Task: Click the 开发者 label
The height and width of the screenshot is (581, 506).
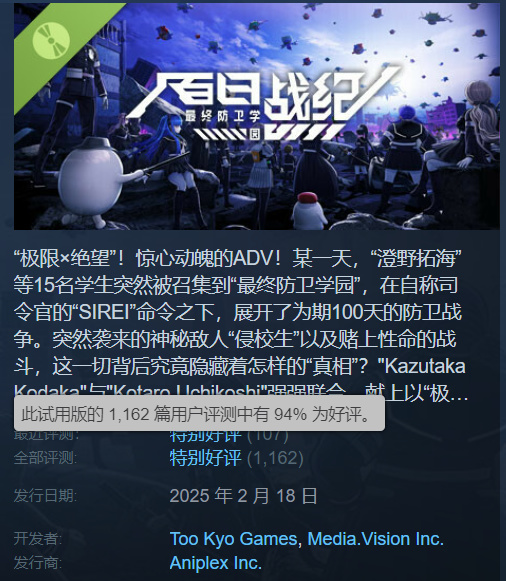Action: point(38,539)
